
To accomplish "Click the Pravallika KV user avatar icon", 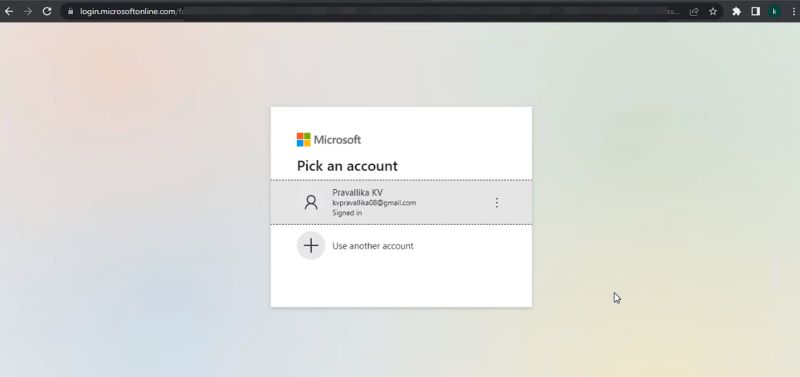I will click(x=311, y=203).
